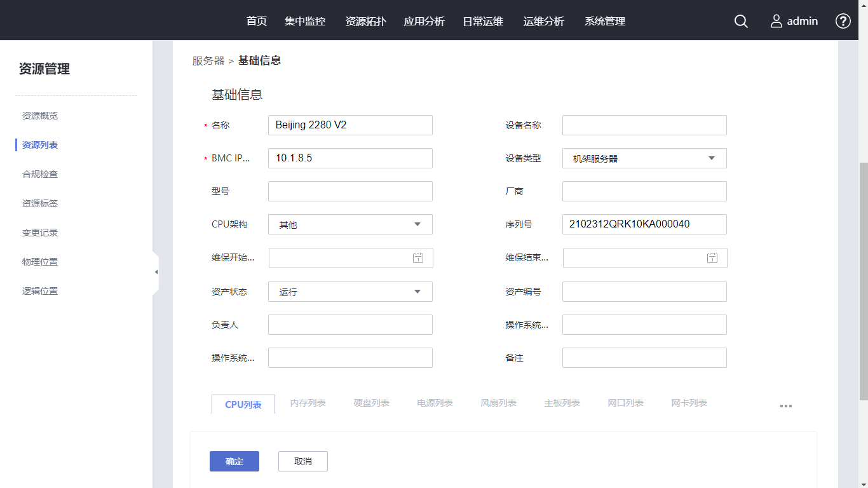Open the help question mark icon

[x=843, y=21]
